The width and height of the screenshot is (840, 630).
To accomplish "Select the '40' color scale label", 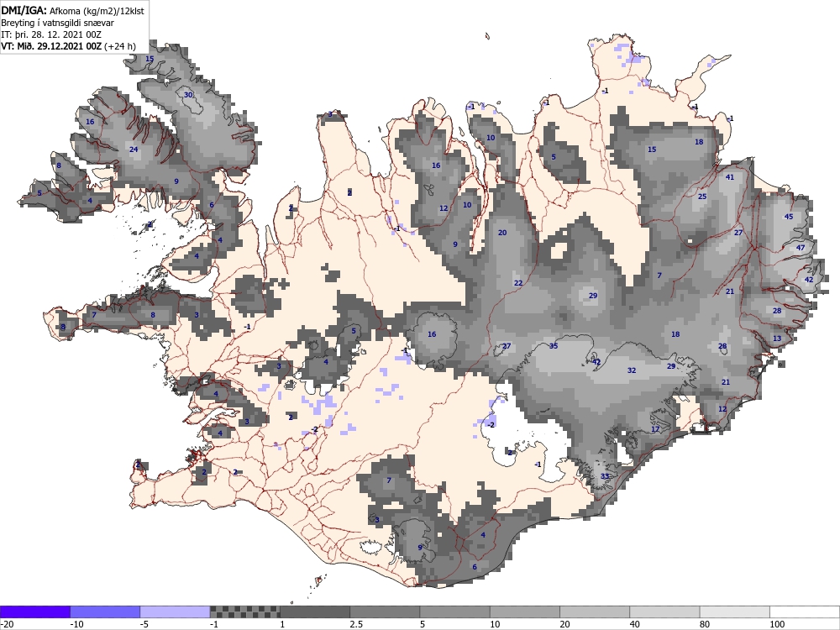I will tap(636, 624).
